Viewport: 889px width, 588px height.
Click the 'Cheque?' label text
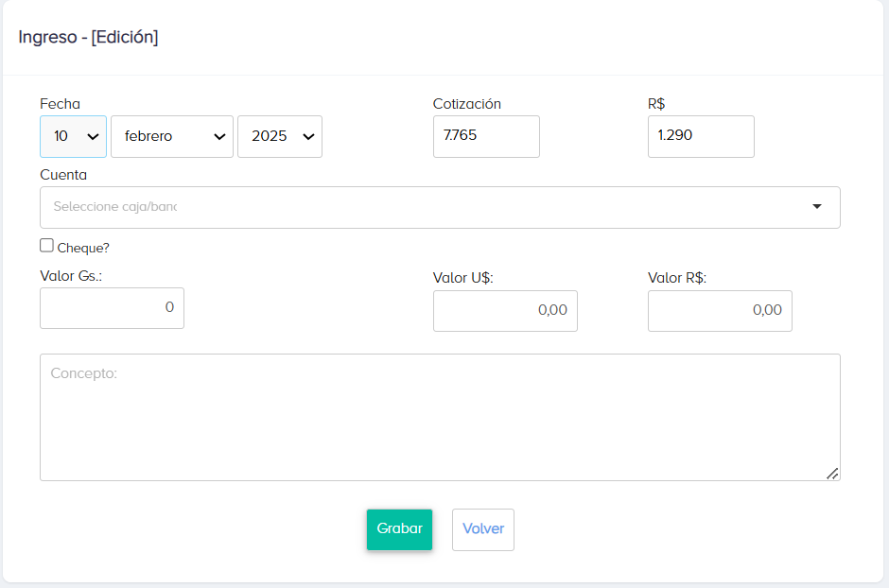83,248
